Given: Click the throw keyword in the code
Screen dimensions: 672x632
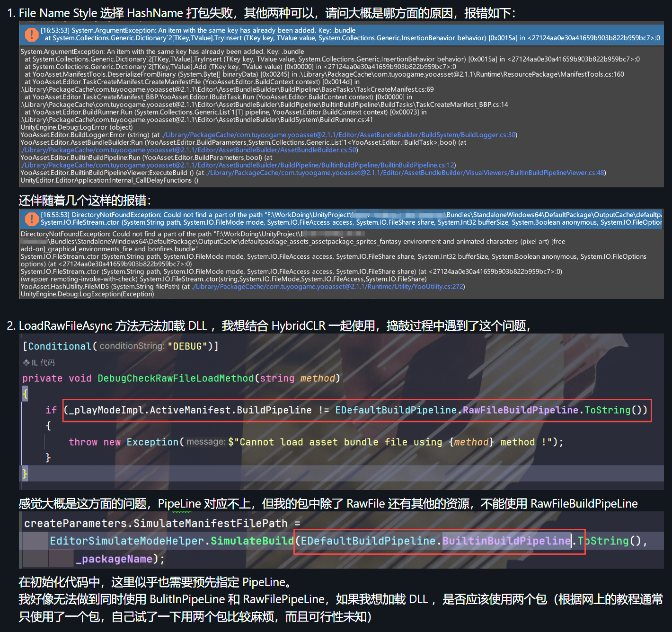Looking at the screenshot, I should click(83, 442).
